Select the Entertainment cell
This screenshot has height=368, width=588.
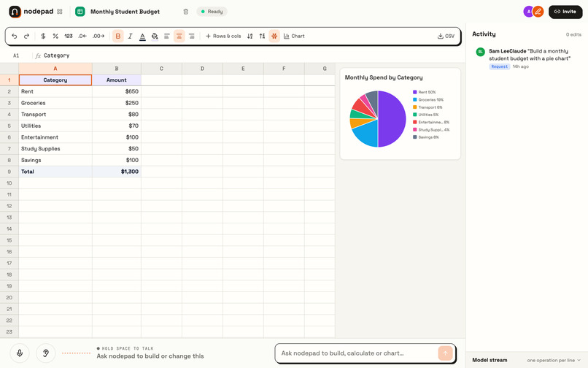(x=55, y=137)
